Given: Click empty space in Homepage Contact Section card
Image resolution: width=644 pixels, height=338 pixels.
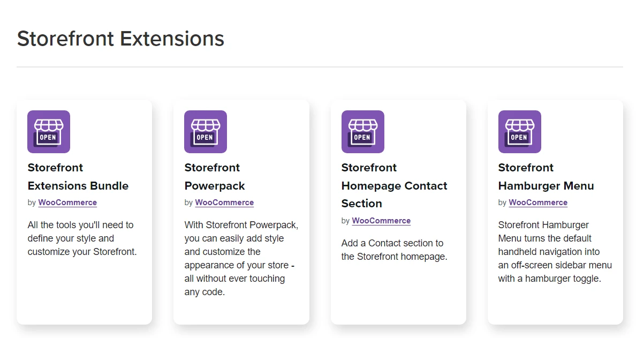Looking at the screenshot, I should coord(398,295).
